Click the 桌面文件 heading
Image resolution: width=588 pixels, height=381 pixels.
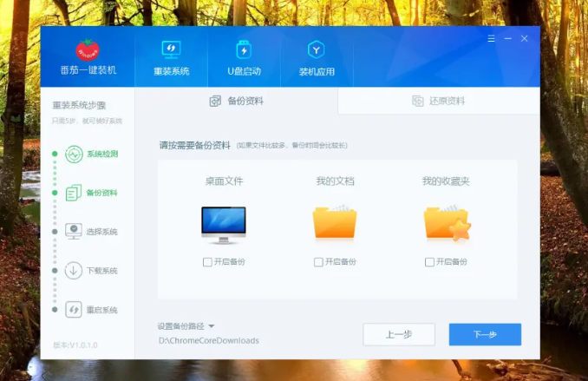click(x=225, y=181)
